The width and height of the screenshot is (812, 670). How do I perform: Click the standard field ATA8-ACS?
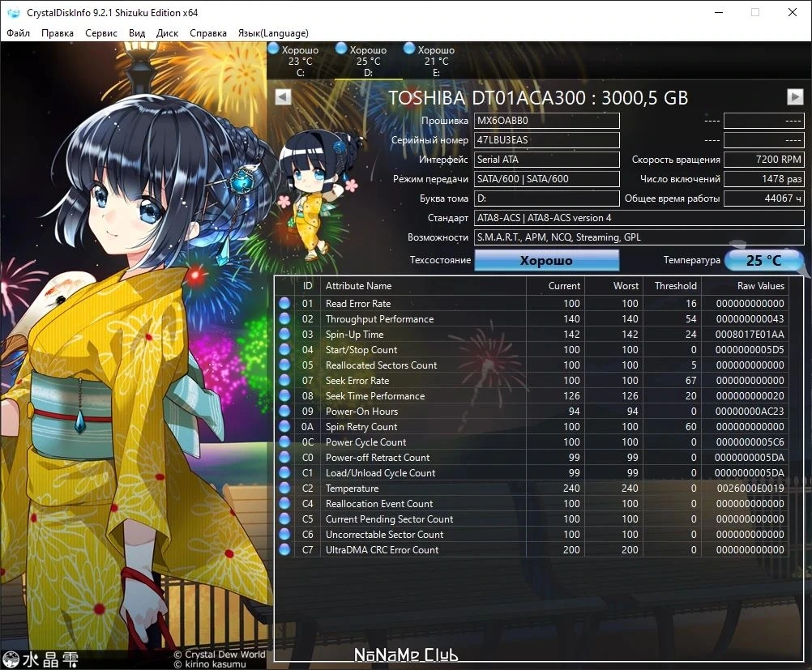coord(639,218)
